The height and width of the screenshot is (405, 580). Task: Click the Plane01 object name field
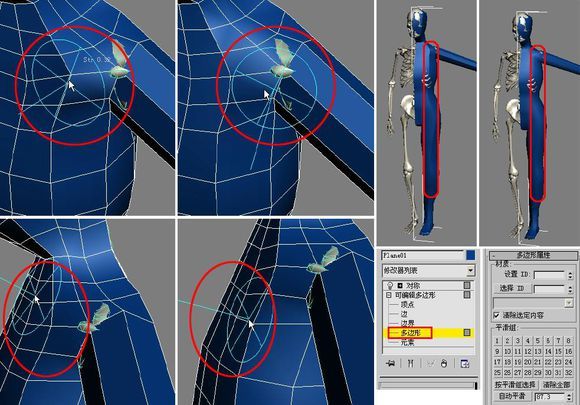(x=422, y=255)
